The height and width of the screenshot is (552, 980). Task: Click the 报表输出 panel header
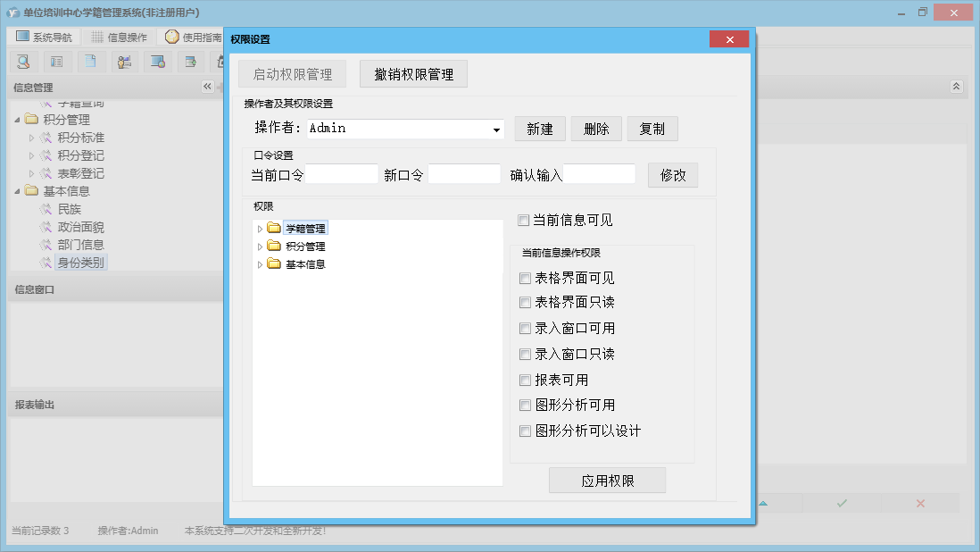(116, 405)
